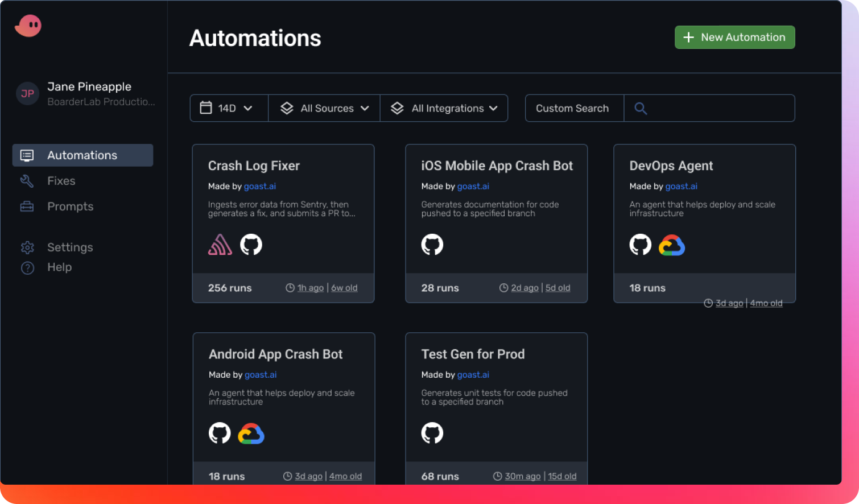Click inside the Custom Search field
This screenshot has width=859, height=504.
(x=573, y=108)
